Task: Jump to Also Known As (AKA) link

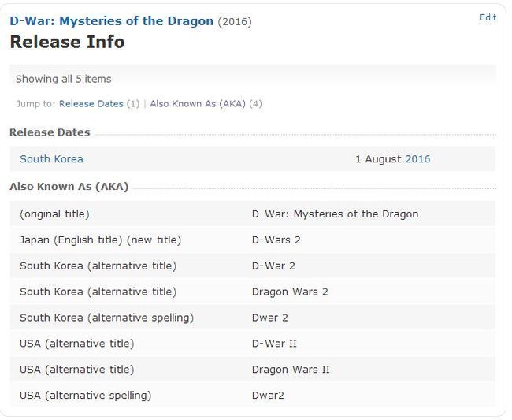Action: pyautogui.click(x=198, y=103)
